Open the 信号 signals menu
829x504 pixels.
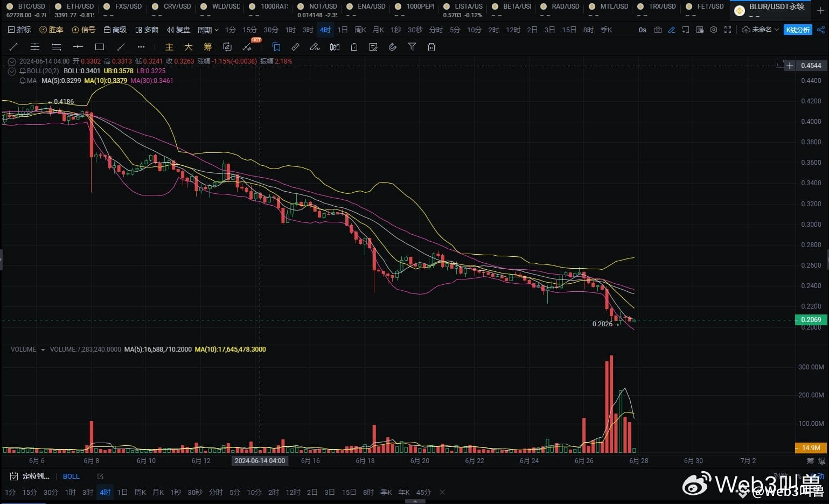pos(84,30)
